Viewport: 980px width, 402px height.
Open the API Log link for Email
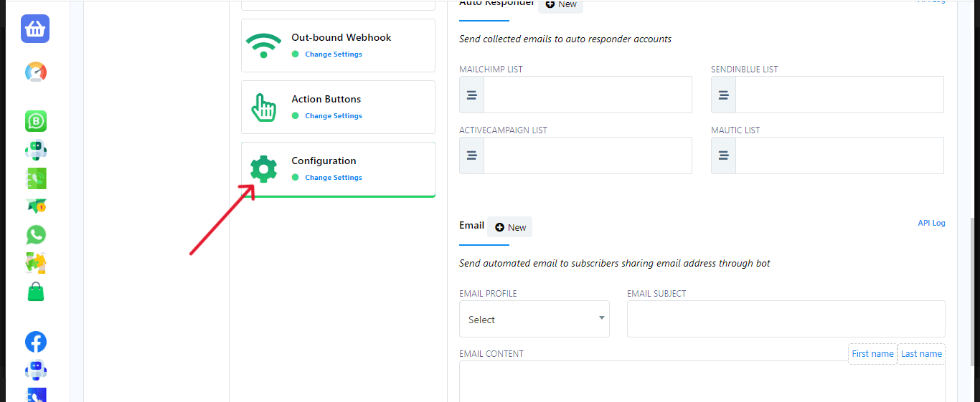931,224
